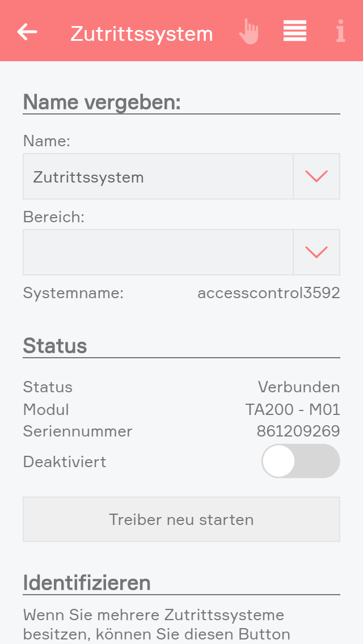The image size is (363, 644).
Task: Click the Verbunden status value
Action: 298,387
